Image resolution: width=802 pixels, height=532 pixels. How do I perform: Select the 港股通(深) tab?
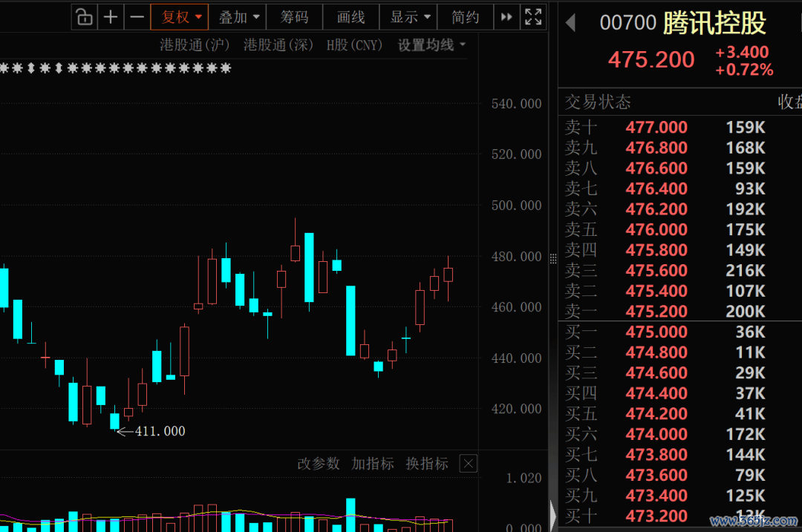[x=278, y=45]
